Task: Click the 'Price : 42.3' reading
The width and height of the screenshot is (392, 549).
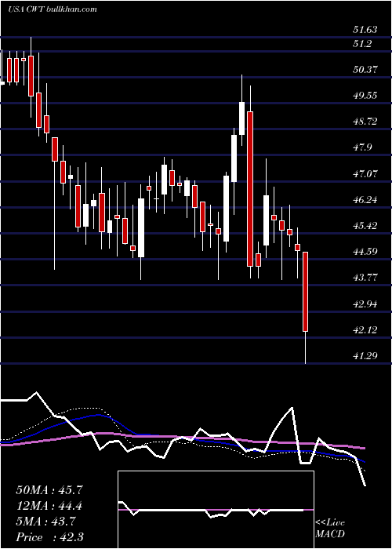Action: click(x=49, y=537)
